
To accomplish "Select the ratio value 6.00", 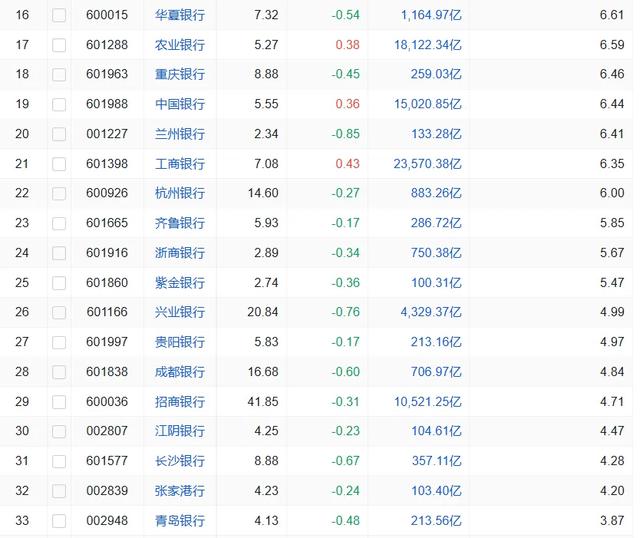I will (612, 193).
